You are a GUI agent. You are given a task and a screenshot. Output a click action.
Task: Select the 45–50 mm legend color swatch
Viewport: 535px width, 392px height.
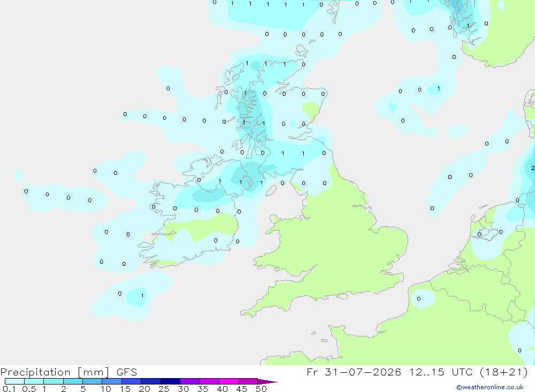tap(248, 381)
